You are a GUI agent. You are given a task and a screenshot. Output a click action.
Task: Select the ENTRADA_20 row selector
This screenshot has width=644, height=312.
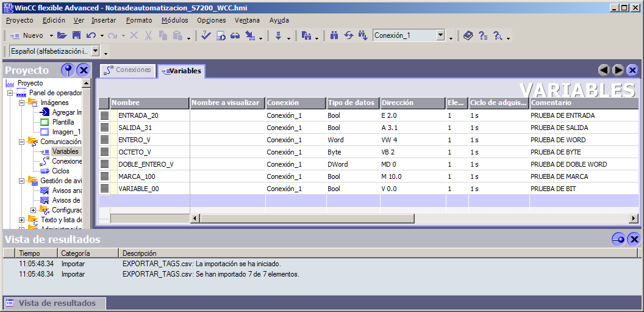pyautogui.click(x=104, y=115)
